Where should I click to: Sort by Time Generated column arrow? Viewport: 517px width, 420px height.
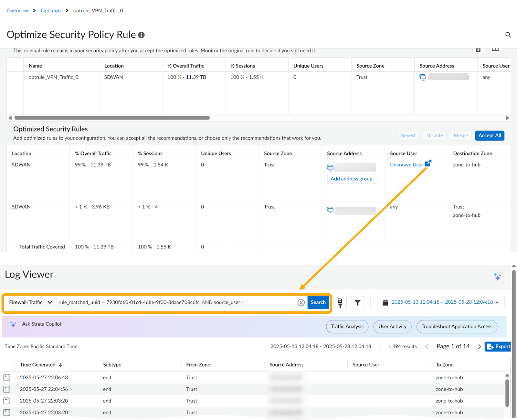pyautogui.click(x=60, y=365)
